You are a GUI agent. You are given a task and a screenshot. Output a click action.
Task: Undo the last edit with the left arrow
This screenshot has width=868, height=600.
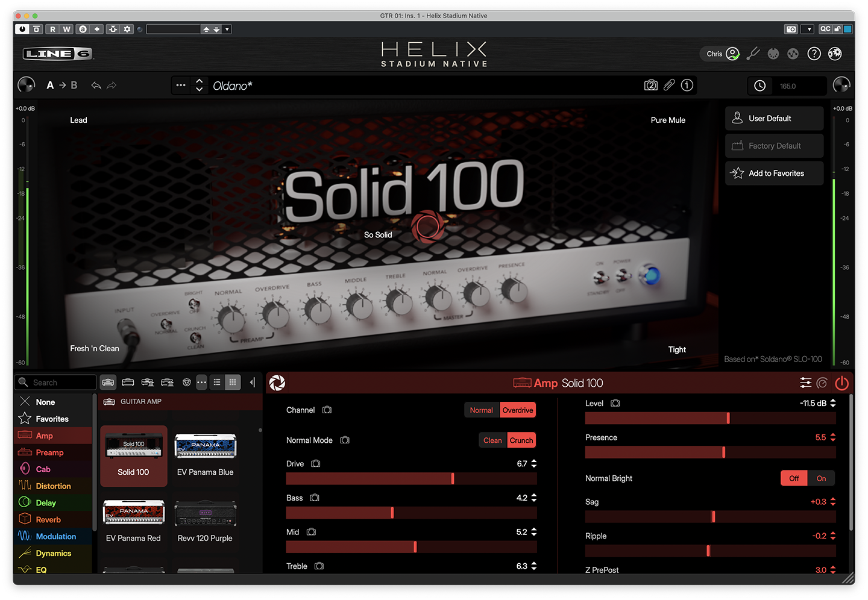click(x=96, y=86)
